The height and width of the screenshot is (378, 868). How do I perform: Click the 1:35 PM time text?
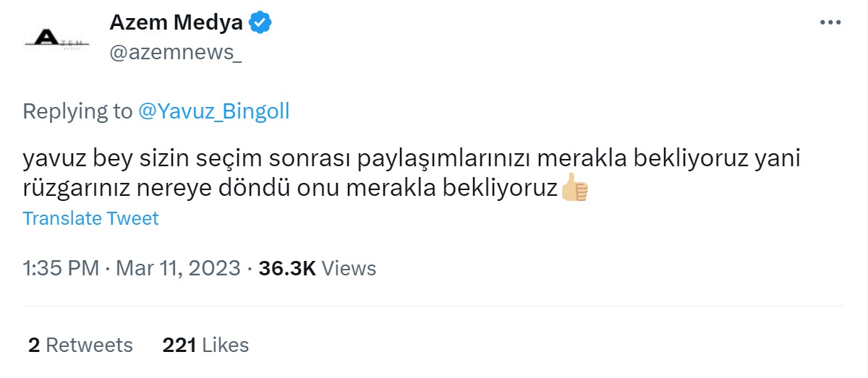(x=61, y=269)
